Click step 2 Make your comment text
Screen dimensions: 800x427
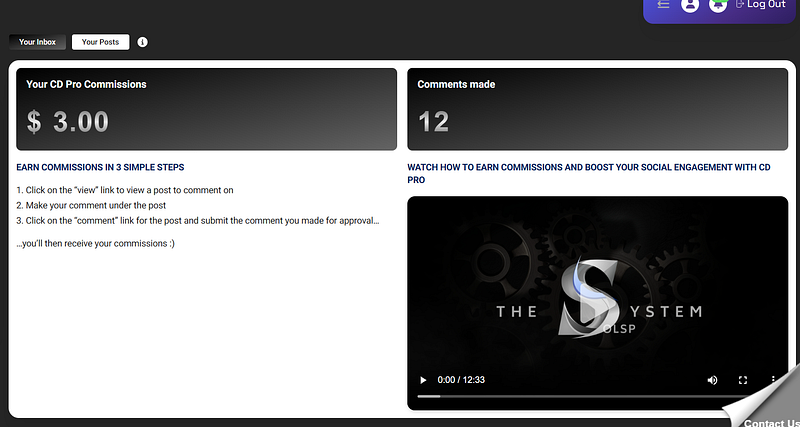pos(91,206)
